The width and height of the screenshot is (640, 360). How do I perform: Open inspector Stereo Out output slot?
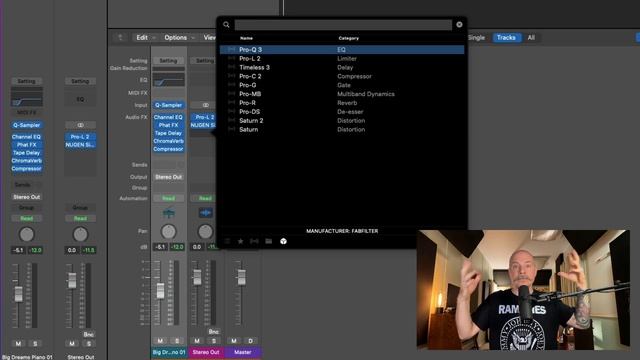[x=27, y=197]
